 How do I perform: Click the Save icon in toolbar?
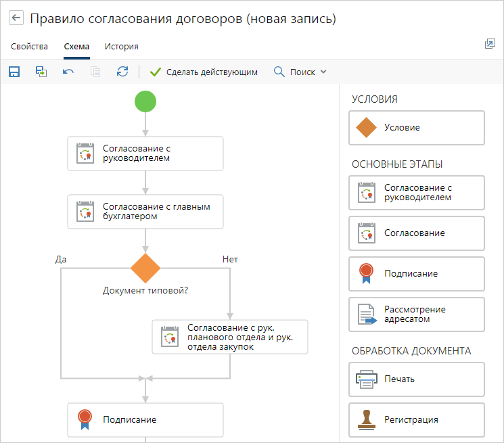pyautogui.click(x=14, y=72)
